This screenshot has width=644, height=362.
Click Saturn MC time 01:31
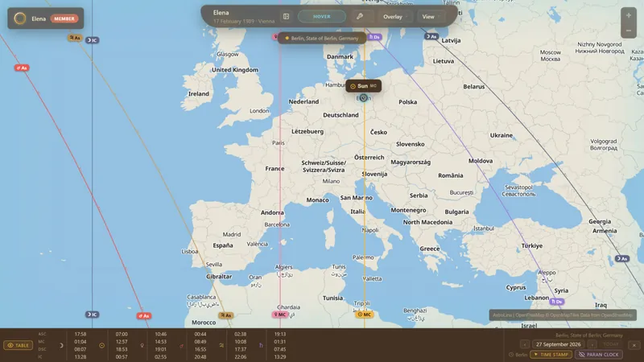(x=279, y=341)
